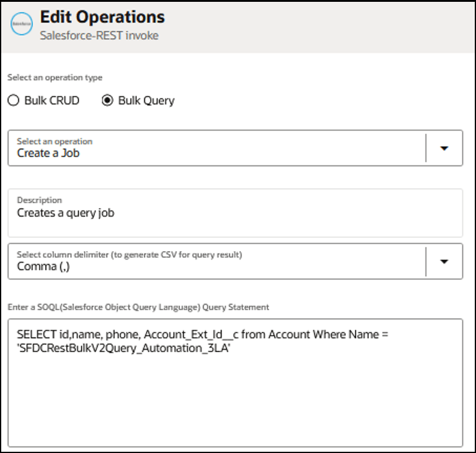The width and height of the screenshot is (476, 453).
Task: Click the Edit Operations heading
Action: [x=103, y=17]
